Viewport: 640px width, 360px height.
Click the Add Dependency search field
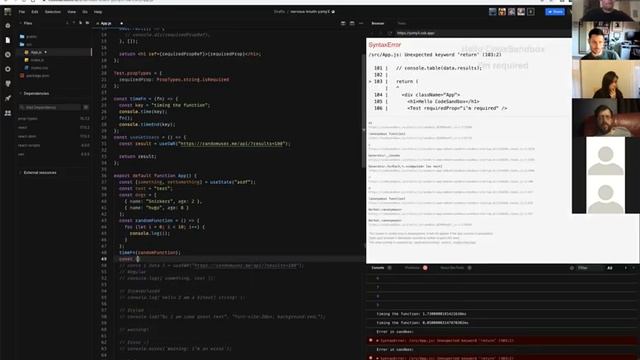50,107
